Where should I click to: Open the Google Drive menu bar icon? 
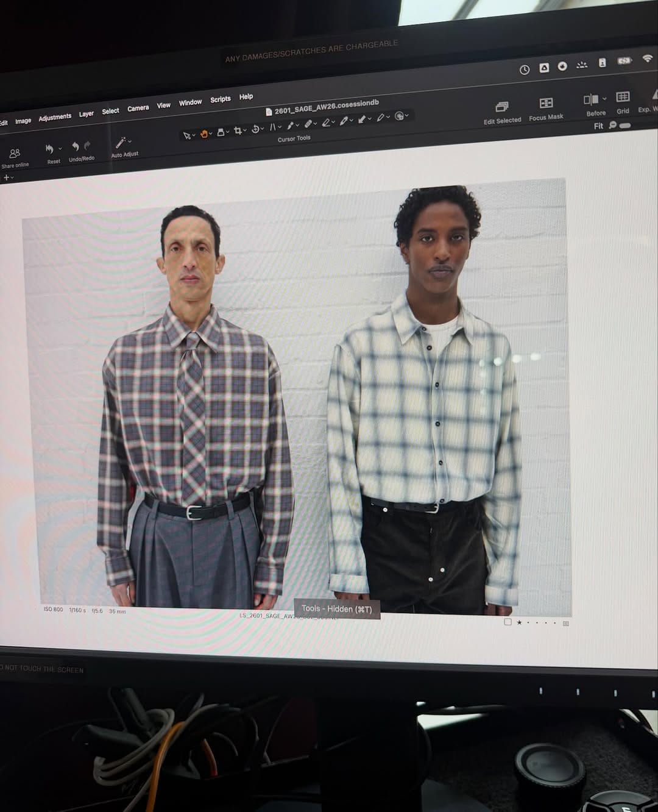pos(544,68)
